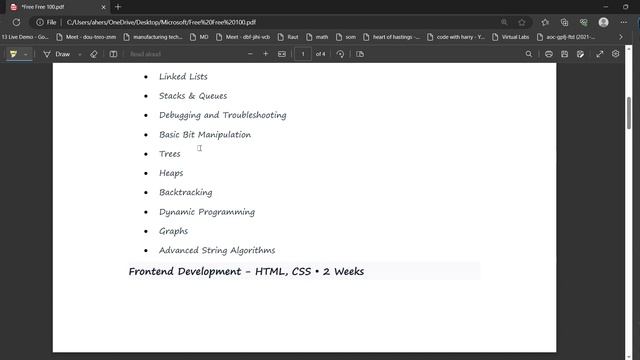Open a new browser tab
The image size is (640, 360).
[118, 7]
